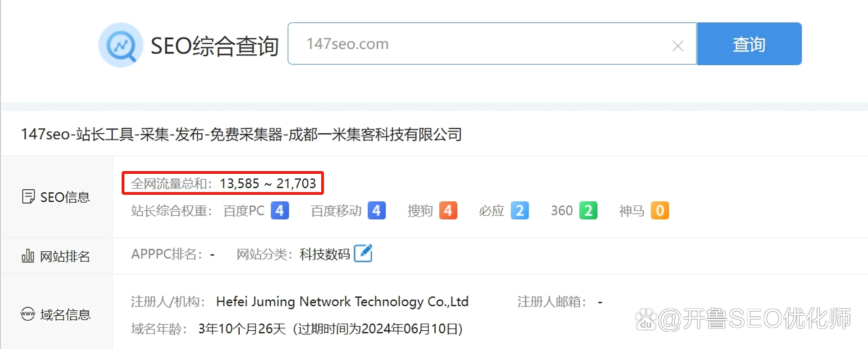
Task: Click the 查询 search button
Action: point(749,44)
